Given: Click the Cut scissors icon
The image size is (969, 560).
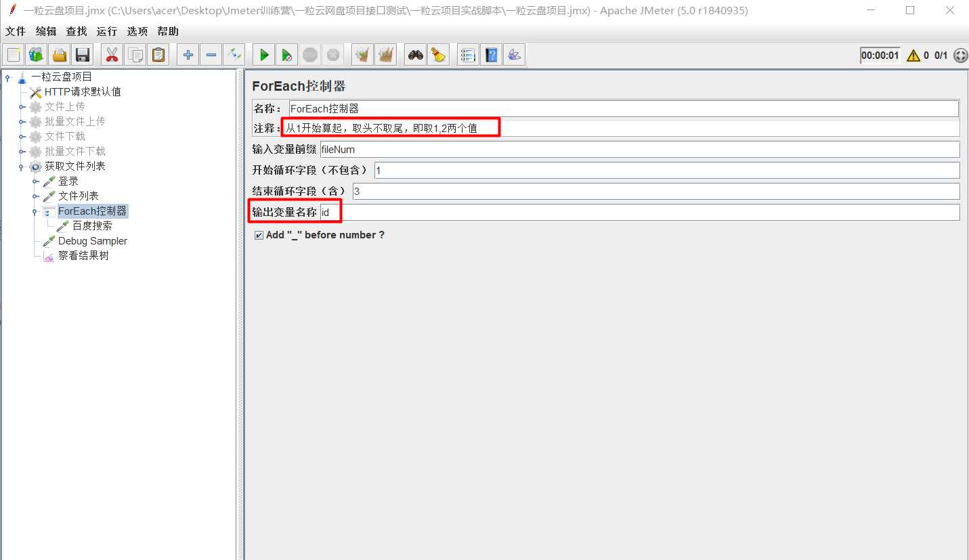Looking at the screenshot, I should [x=112, y=55].
